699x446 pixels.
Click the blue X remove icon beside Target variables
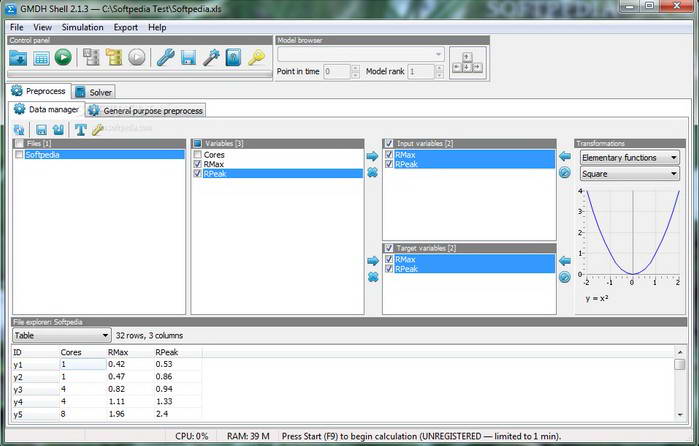[x=372, y=276]
